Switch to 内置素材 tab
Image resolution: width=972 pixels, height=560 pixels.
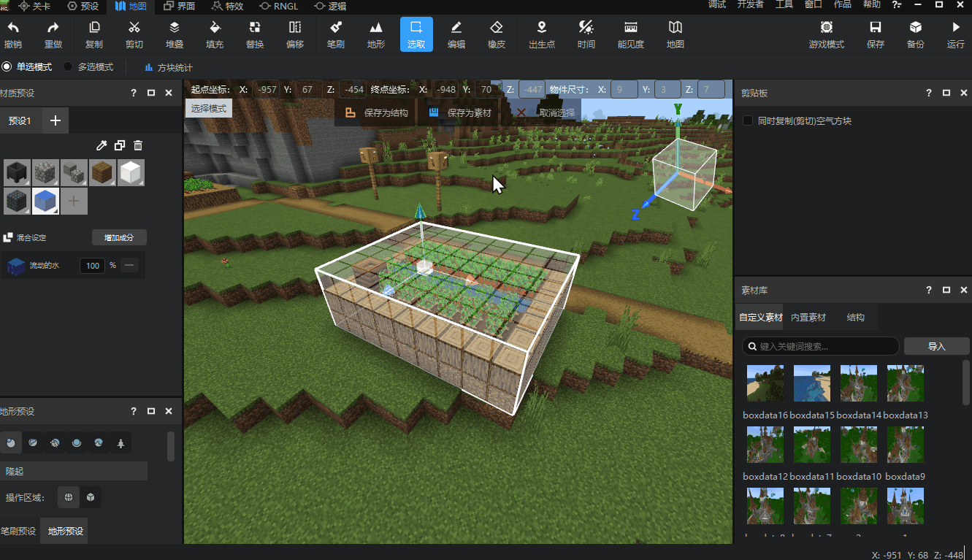(x=808, y=318)
